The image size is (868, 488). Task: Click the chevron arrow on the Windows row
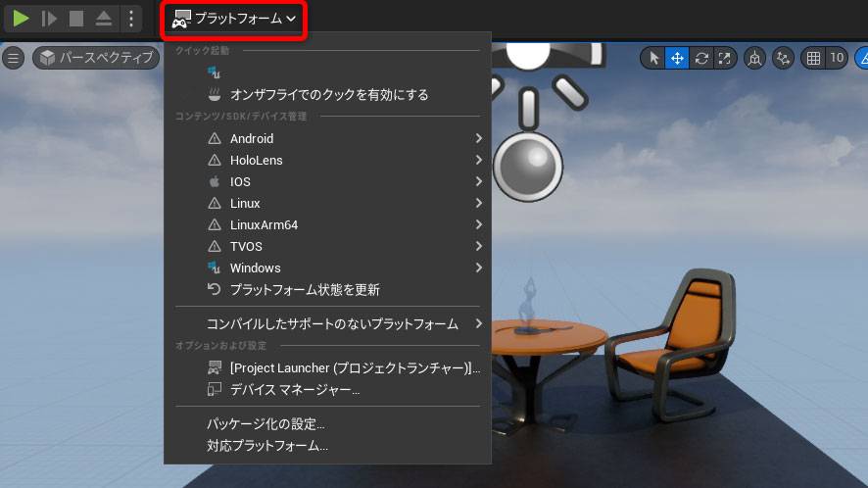click(x=479, y=268)
